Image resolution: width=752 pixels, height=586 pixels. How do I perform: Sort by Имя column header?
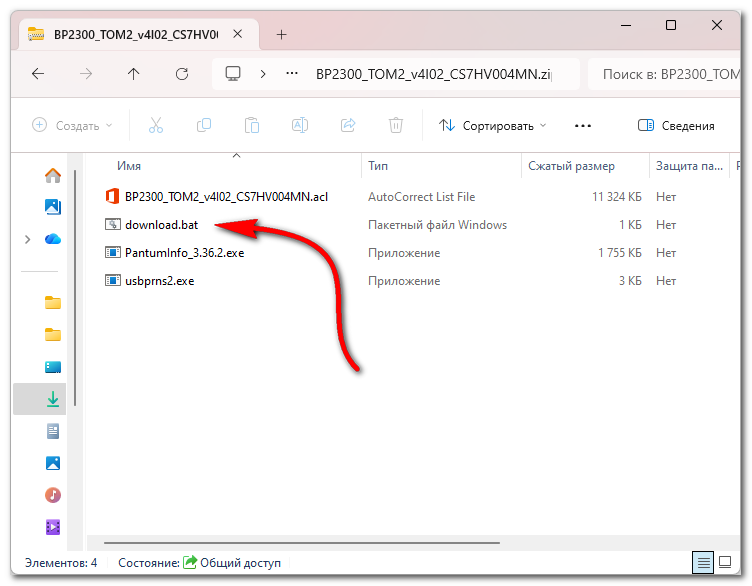point(129,166)
